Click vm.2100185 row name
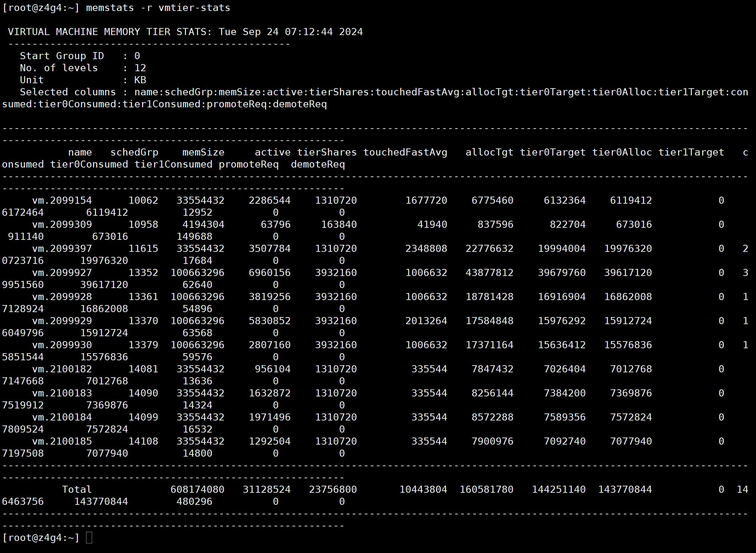756x553 pixels. coord(62,441)
